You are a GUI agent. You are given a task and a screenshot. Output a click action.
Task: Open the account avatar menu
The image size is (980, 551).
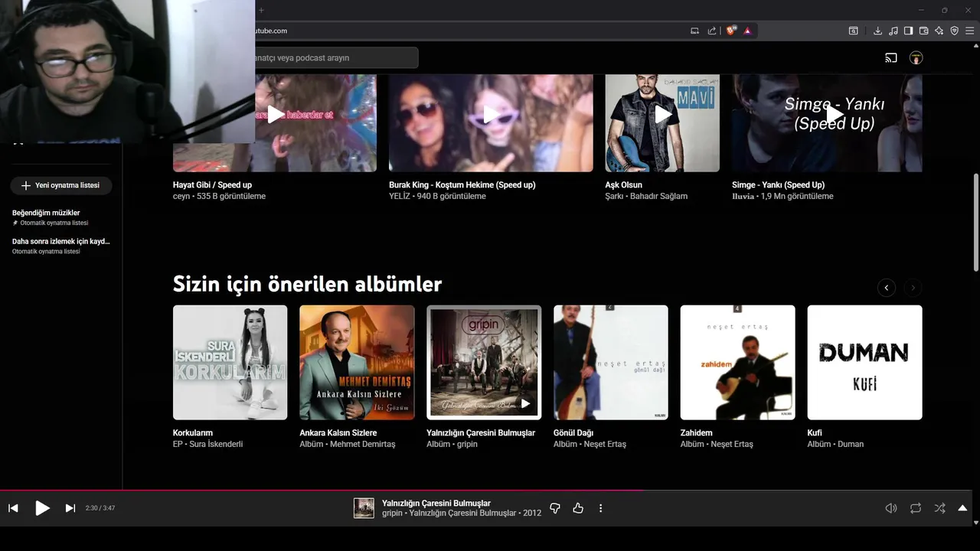(916, 57)
